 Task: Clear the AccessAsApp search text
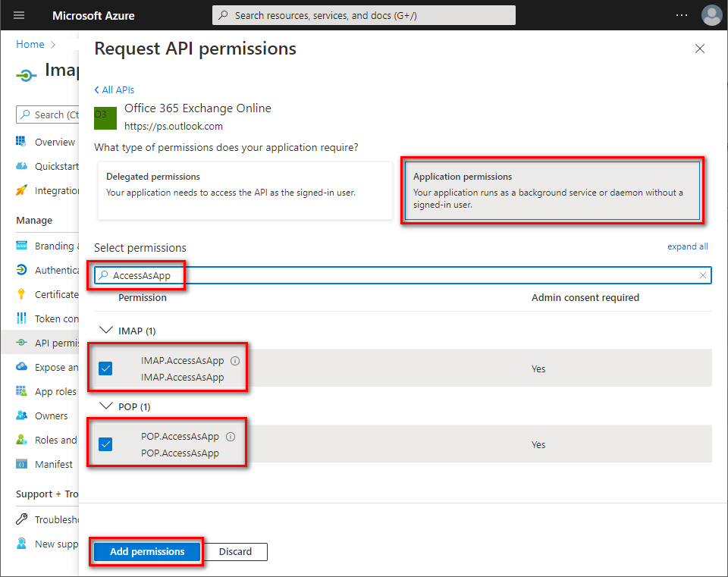pyautogui.click(x=703, y=275)
